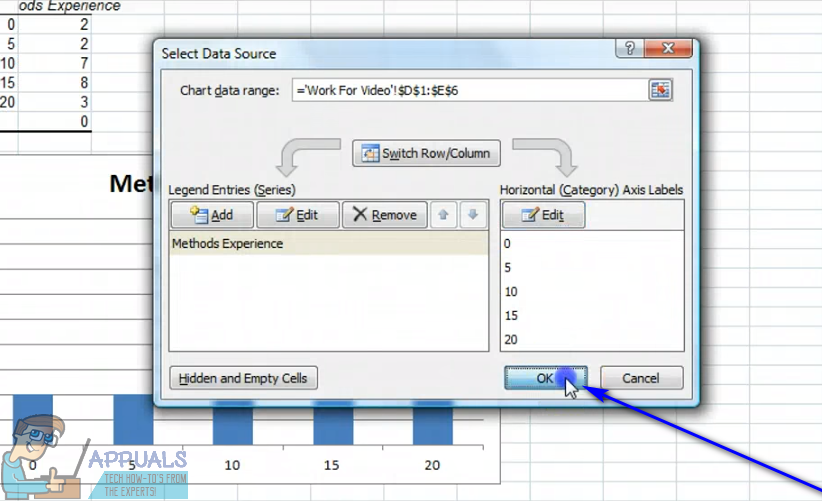Remove the selected series
Image resolution: width=822 pixels, height=501 pixels.
click(x=384, y=215)
